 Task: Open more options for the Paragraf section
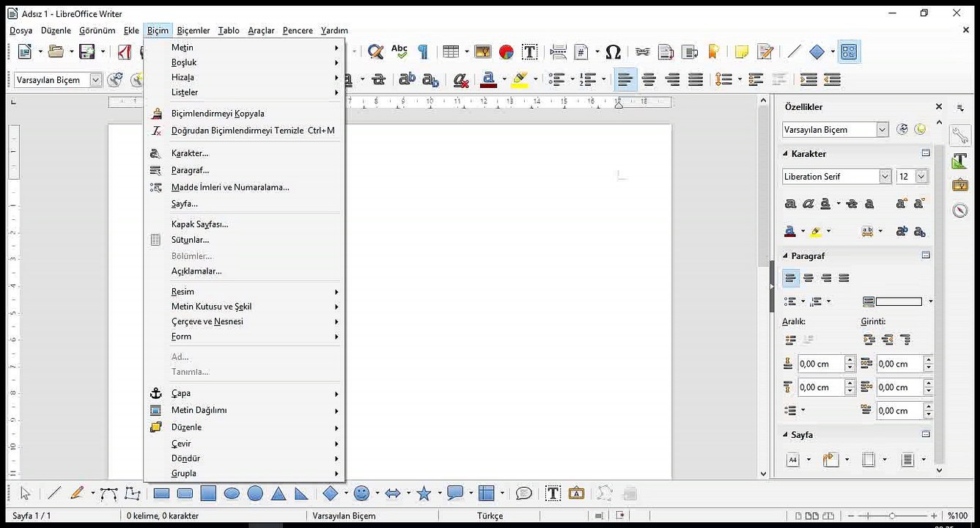926,255
